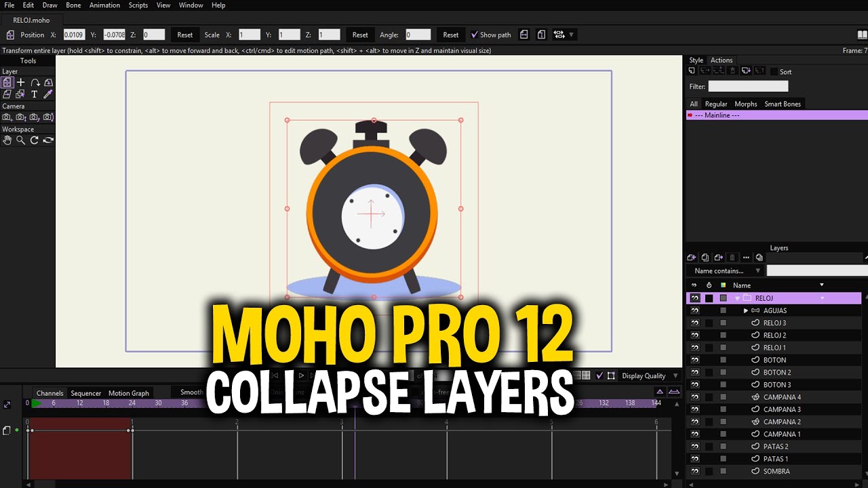
Task: Select the Layer Selector tool
Action: tap(20, 94)
